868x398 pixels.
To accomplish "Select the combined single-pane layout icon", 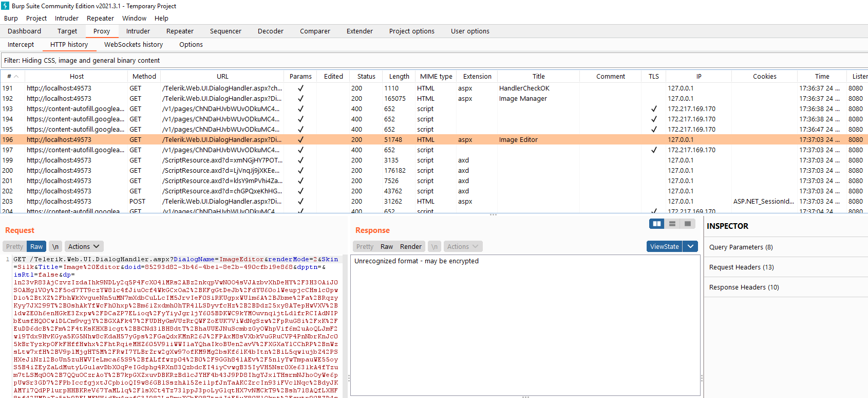I will (687, 224).
